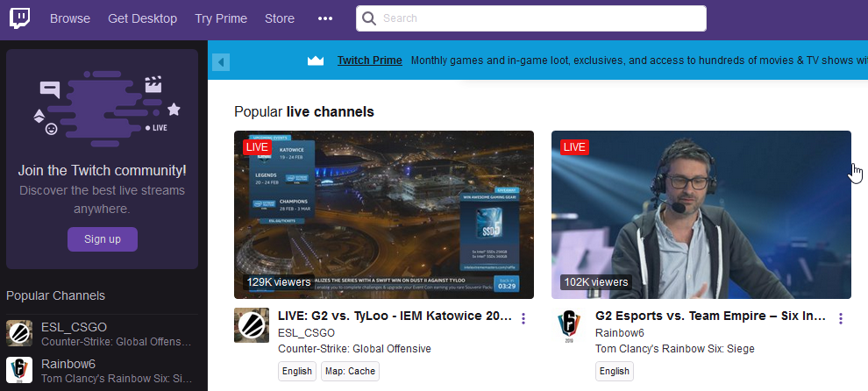Screen dimensions: 868x391
Task: Open the Rainbow6 avatar in the sidebar
Action: click(x=20, y=371)
